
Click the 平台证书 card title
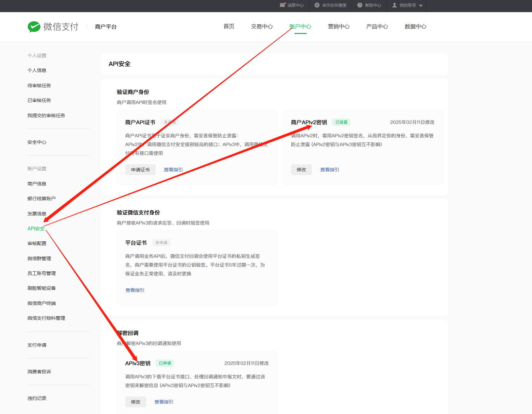(x=136, y=243)
